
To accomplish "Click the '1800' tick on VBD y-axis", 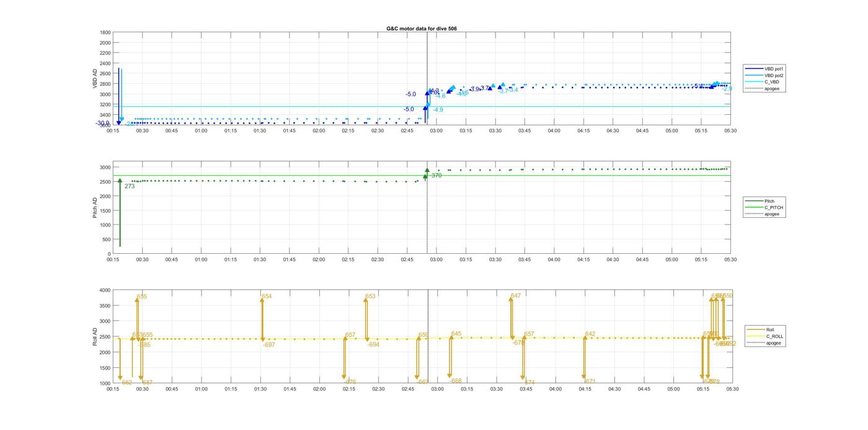I will point(105,32).
